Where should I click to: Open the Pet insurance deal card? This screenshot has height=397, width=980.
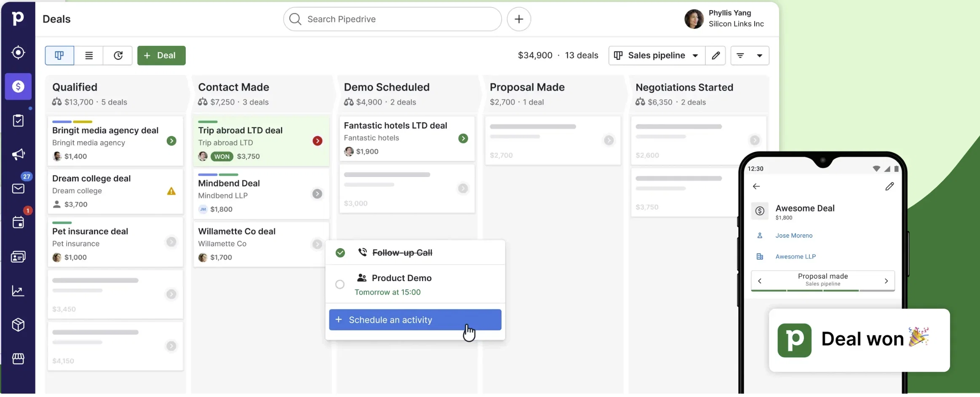click(x=115, y=242)
